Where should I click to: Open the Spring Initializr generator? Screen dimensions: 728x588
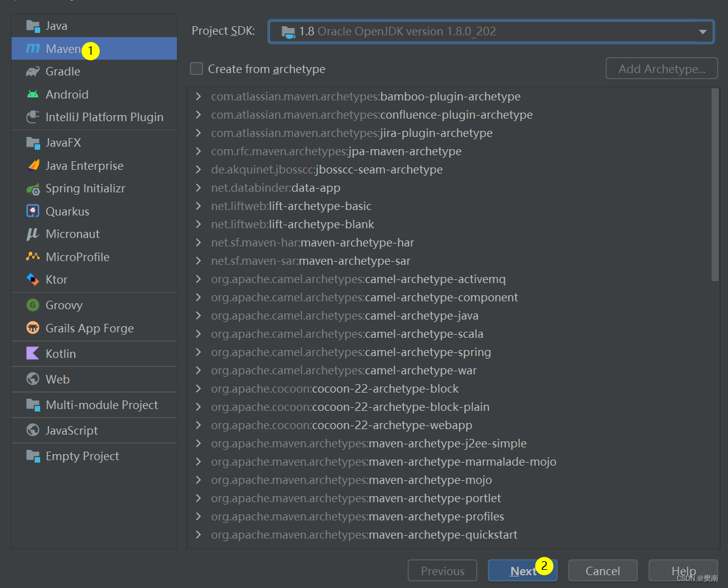(x=85, y=188)
